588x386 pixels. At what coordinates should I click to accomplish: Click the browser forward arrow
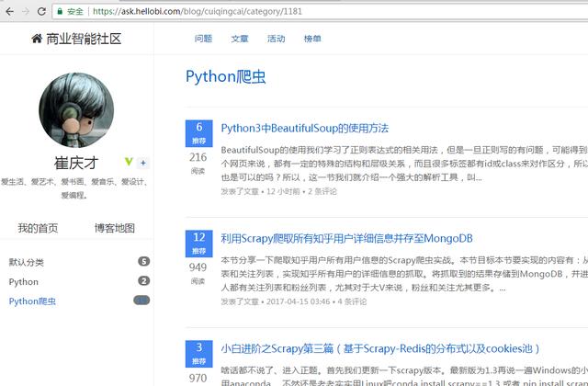tap(26, 12)
